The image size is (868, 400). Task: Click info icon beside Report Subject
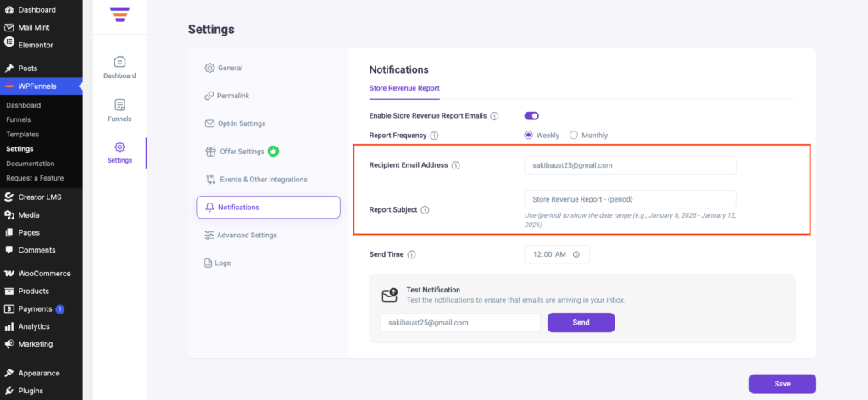click(x=426, y=210)
